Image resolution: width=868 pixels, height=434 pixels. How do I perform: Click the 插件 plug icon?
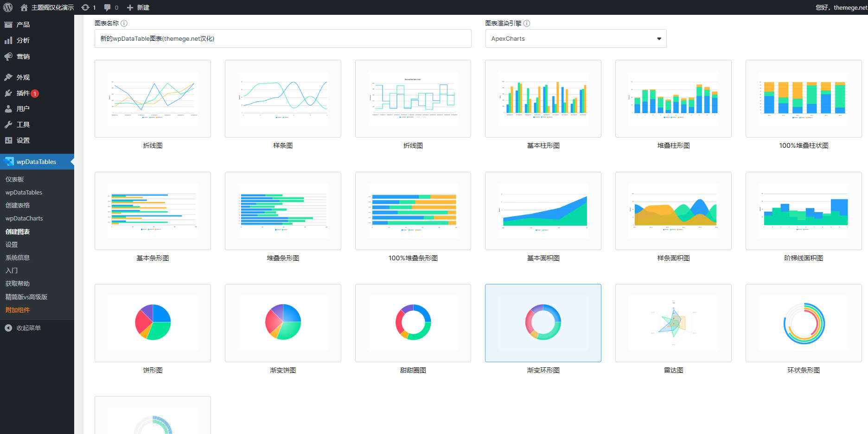pyautogui.click(x=8, y=93)
